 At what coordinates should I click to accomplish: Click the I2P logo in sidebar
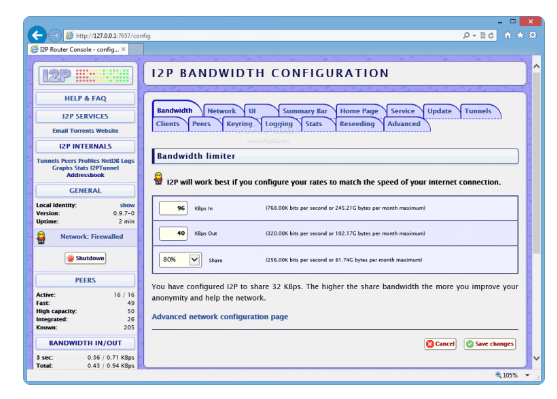86,75
